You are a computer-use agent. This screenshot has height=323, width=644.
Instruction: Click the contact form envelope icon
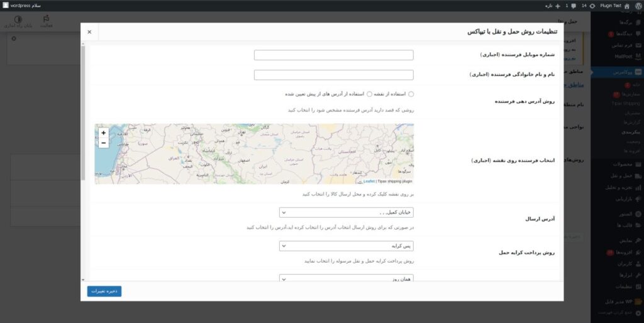[x=638, y=45]
